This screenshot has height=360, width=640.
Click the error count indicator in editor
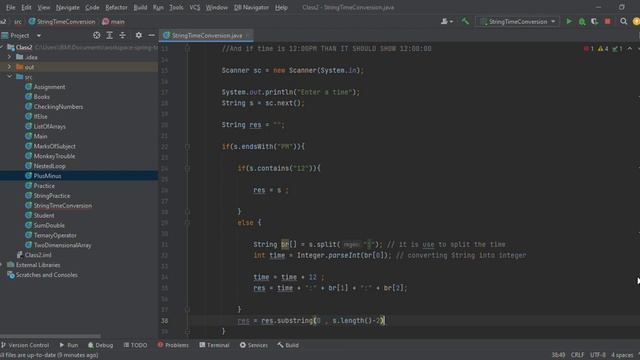pos(589,49)
